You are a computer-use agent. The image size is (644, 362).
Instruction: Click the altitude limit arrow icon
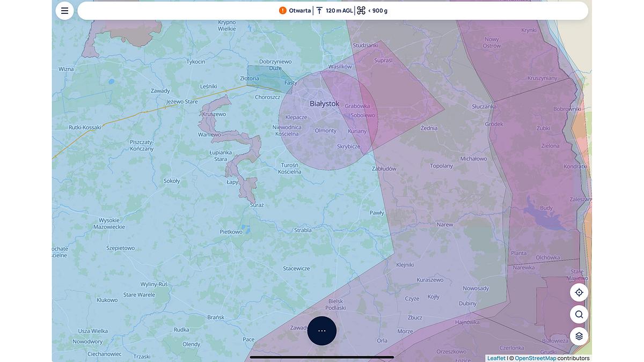319,11
